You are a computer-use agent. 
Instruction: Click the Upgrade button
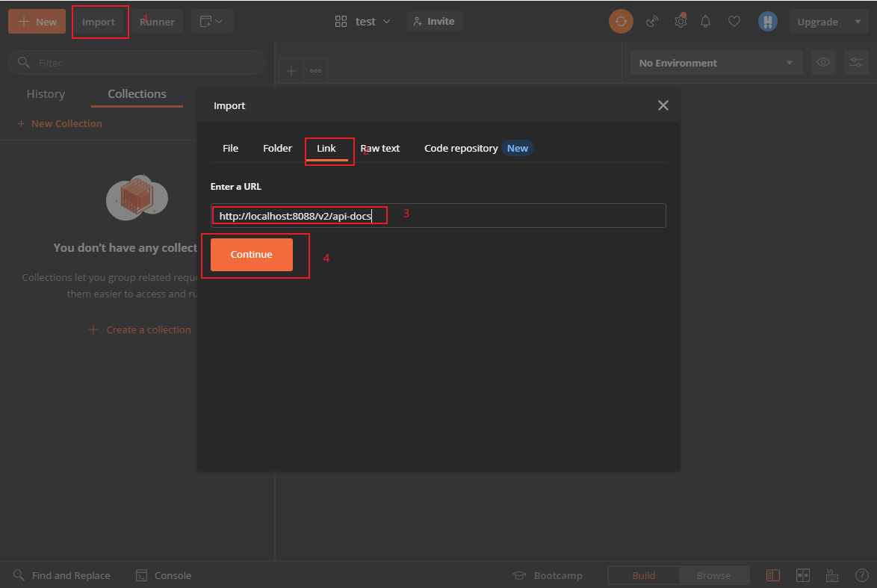coord(818,22)
